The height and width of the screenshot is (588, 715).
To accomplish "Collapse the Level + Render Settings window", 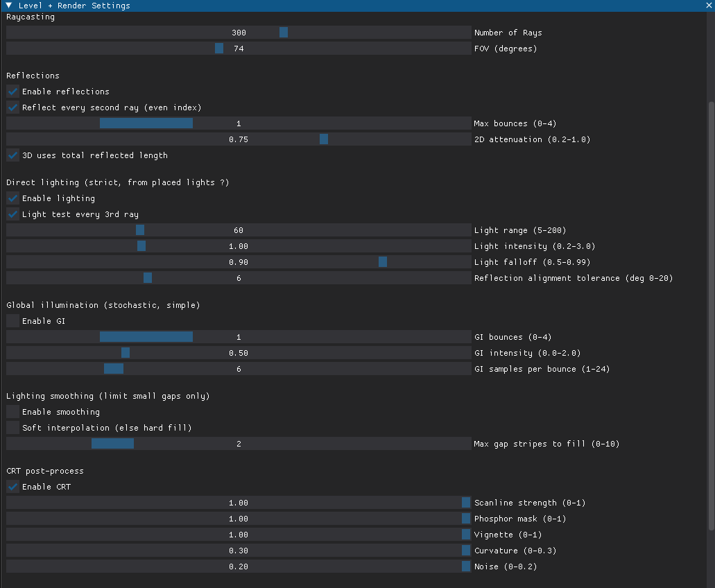I will [x=8, y=6].
